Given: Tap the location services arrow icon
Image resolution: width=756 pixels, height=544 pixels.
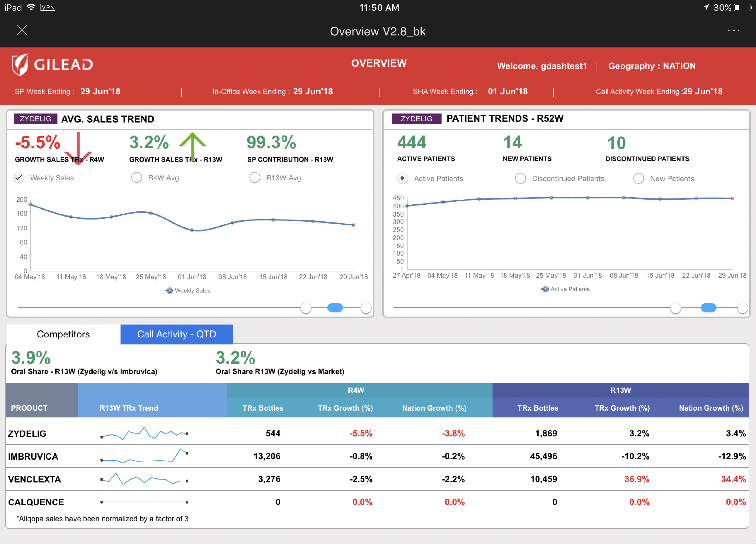Looking at the screenshot, I should [705, 7].
